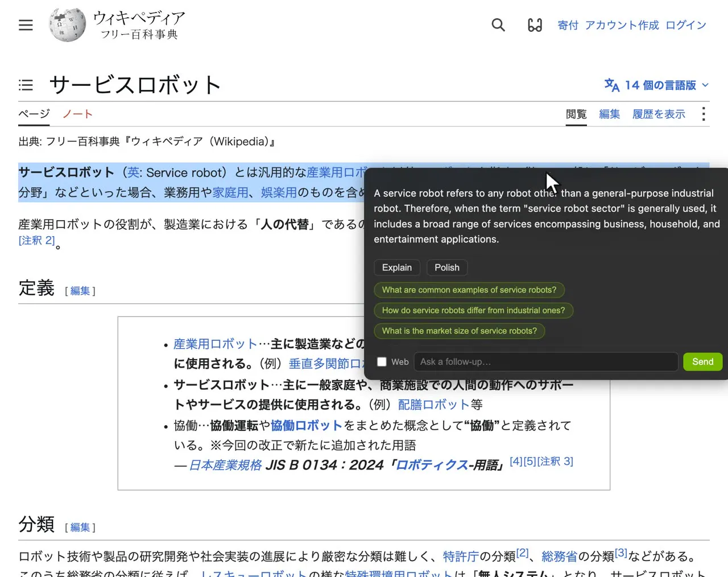
Task: Choose suggestion comparing service and industrial robots
Action: [x=474, y=310]
